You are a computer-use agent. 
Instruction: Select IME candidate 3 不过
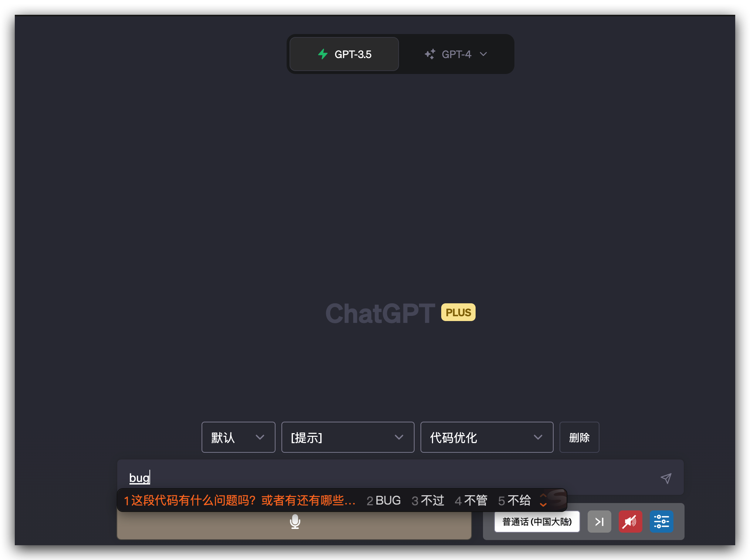(x=428, y=500)
